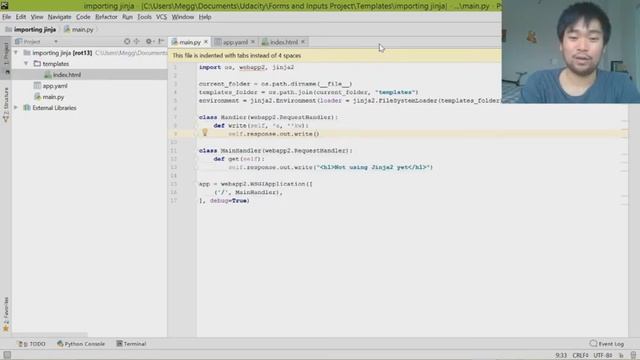
Task: Click the class MainHandler definition line
Action: (x=276, y=151)
